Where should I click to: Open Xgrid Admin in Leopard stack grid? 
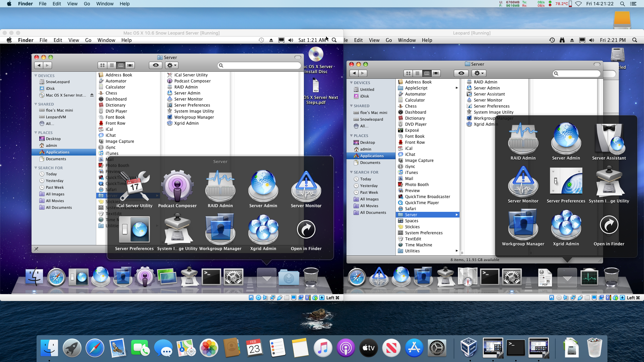click(566, 228)
